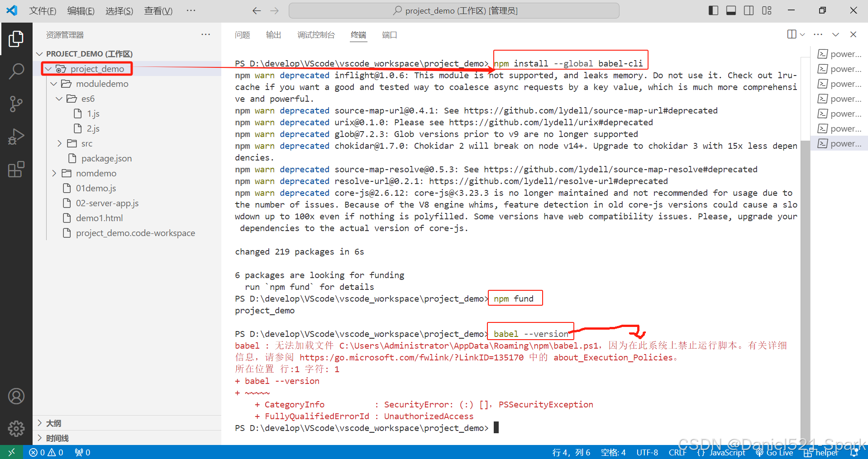Screen dimensions: 868x459
Task: Open the launch profile dropdown next to split
Action: pyautogui.click(x=802, y=34)
